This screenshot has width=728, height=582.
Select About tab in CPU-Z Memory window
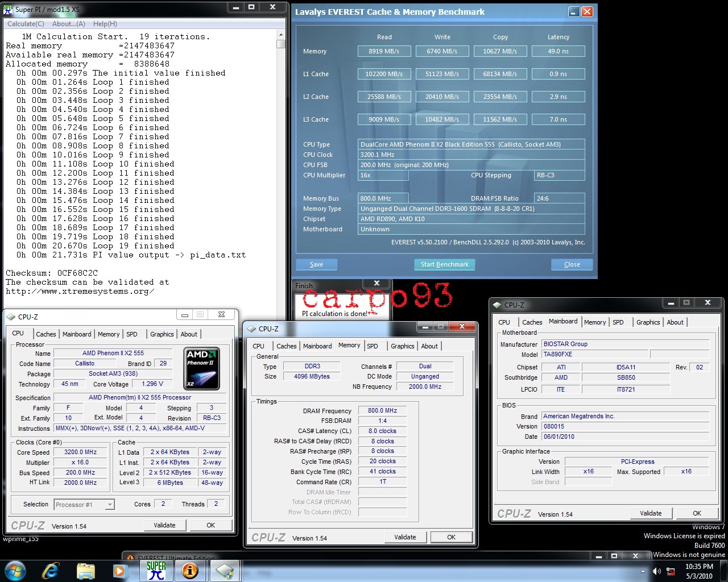(429, 346)
